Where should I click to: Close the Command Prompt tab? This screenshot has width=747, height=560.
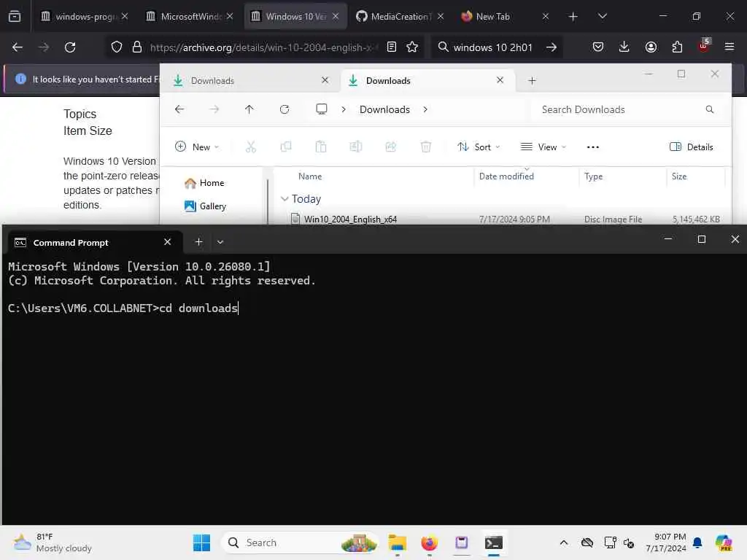[x=167, y=242]
